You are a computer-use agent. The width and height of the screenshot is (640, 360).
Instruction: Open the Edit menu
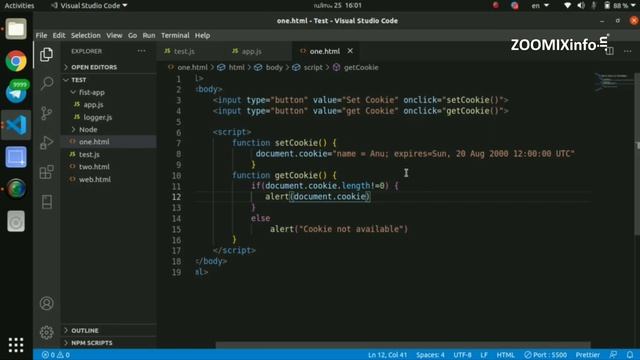59,36
